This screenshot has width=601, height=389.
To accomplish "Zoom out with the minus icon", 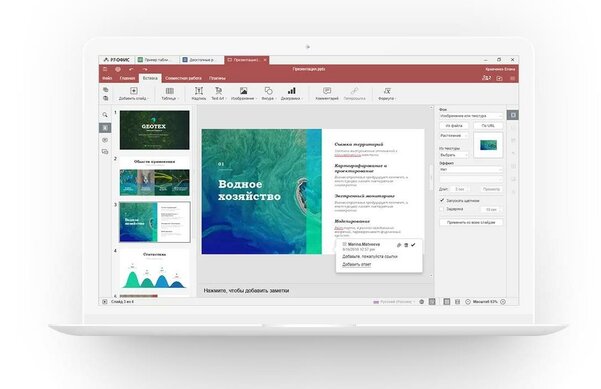I will [x=468, y=302].
